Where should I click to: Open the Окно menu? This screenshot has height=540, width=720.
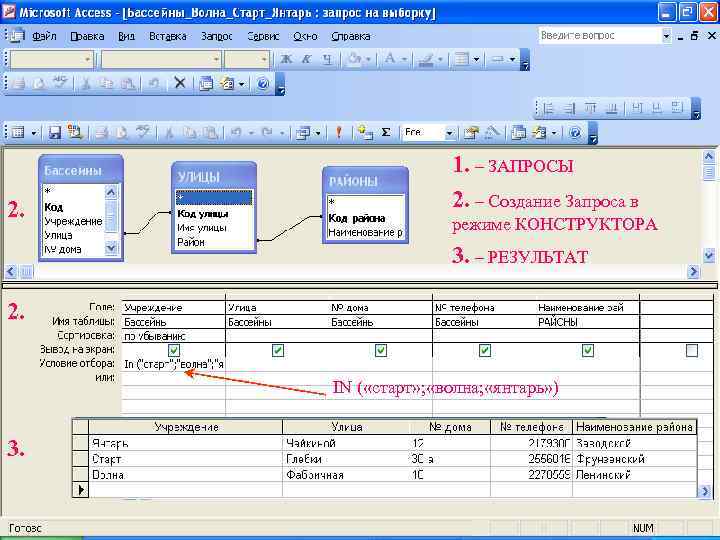(x=305, y=36)
